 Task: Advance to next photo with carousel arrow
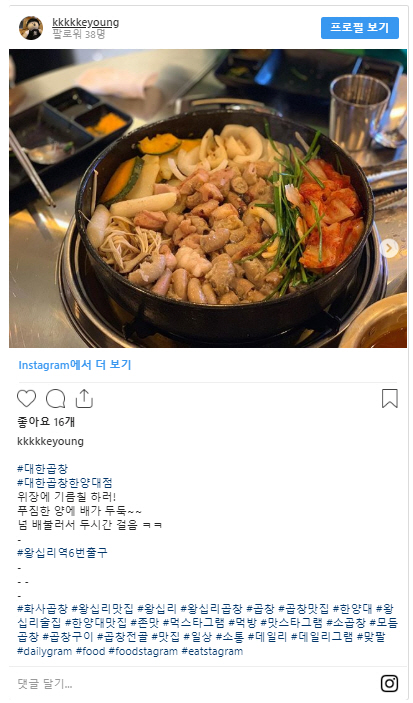coord(389,247)
